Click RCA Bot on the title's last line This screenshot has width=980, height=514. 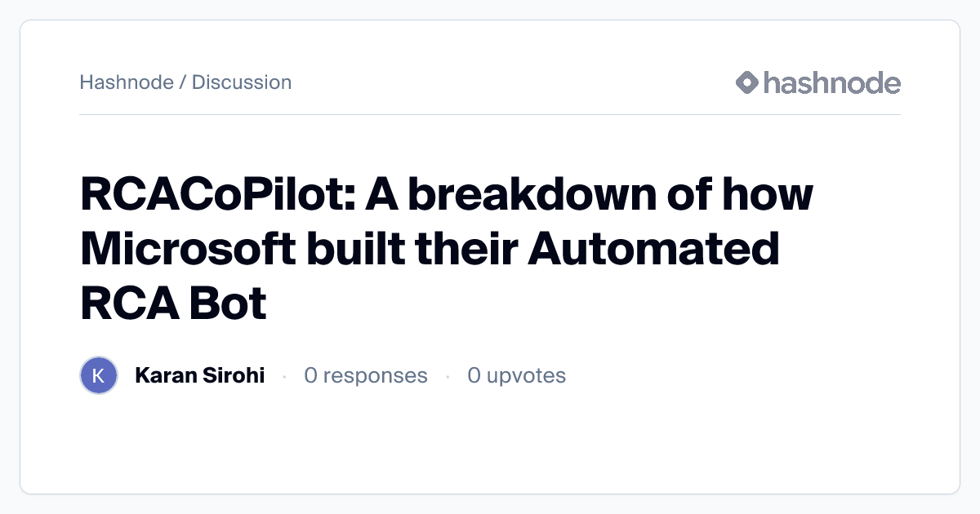click(173, 304)
